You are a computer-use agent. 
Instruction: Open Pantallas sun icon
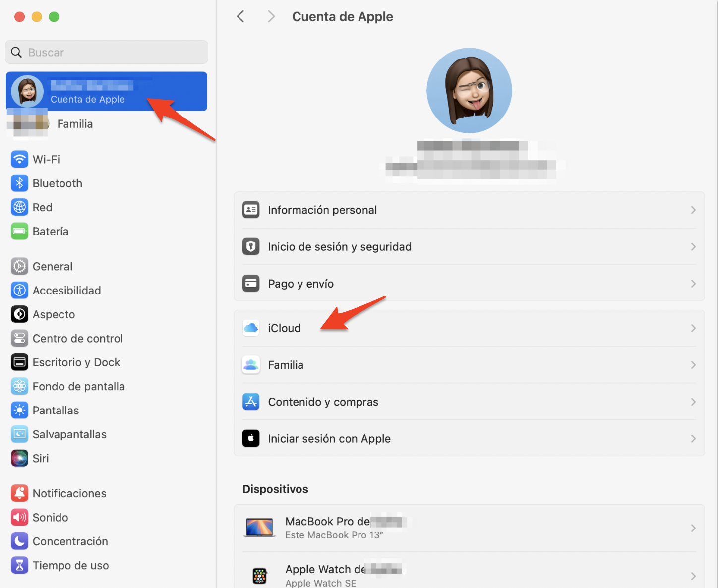(19, 410)
